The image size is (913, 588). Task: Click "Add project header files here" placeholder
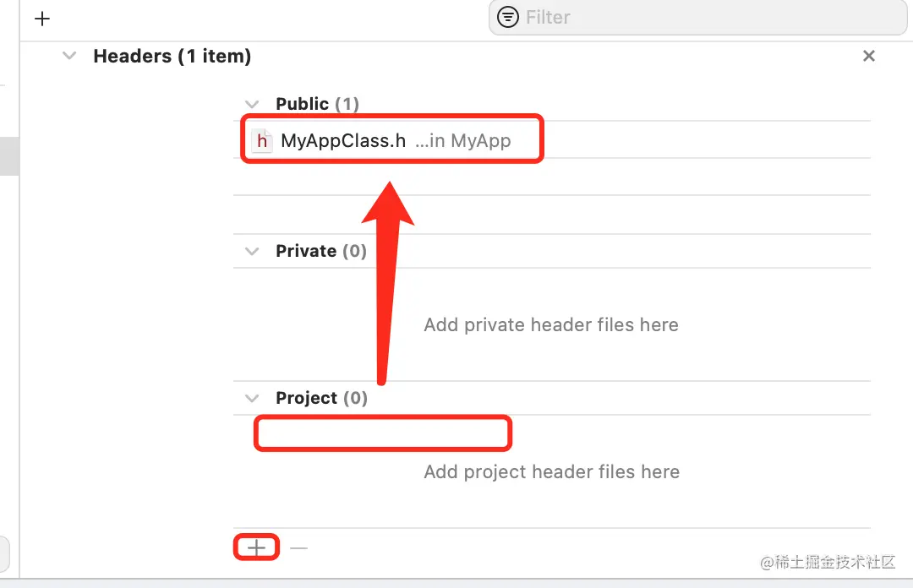(551, 471)
